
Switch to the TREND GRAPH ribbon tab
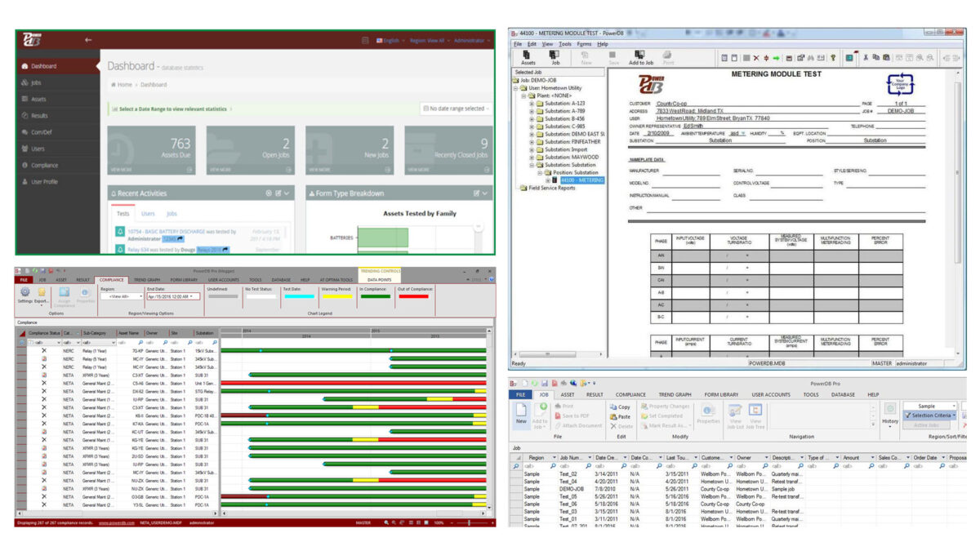148,279
